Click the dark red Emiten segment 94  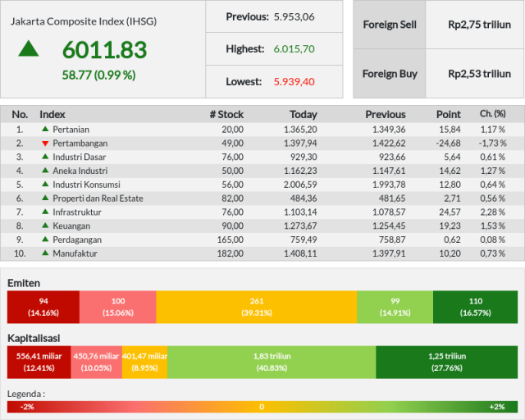(x=43, y=307)
